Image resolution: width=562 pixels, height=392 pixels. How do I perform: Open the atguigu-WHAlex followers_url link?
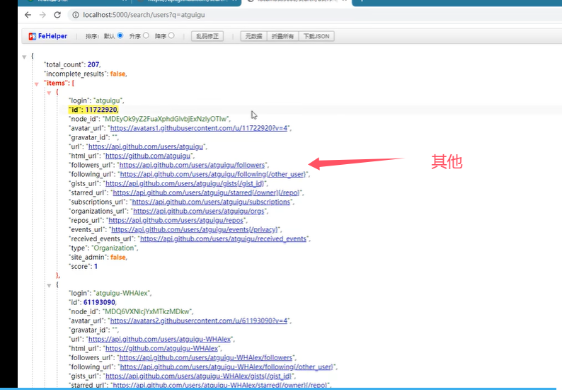click(x=206, y=357)
